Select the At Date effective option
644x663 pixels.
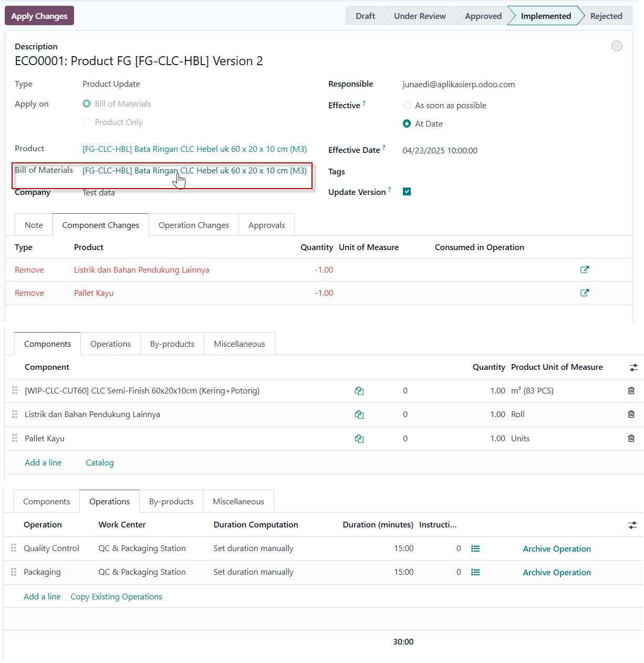[407, 123]
